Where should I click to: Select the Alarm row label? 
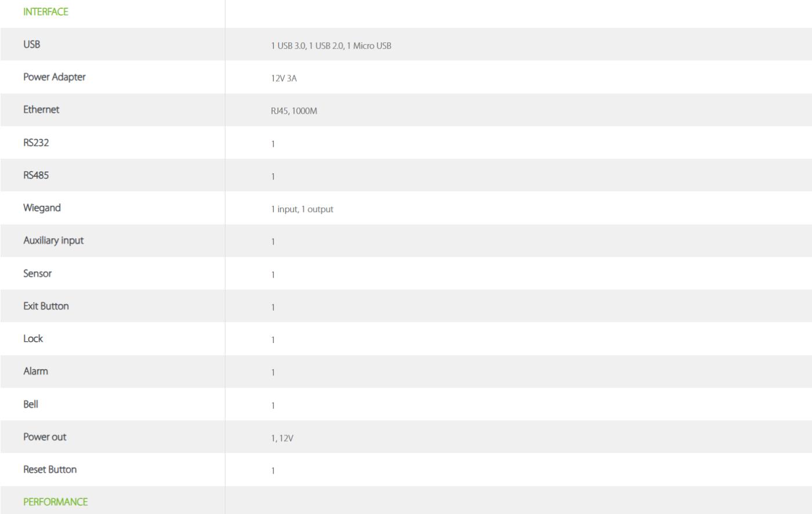pos(35,371)
